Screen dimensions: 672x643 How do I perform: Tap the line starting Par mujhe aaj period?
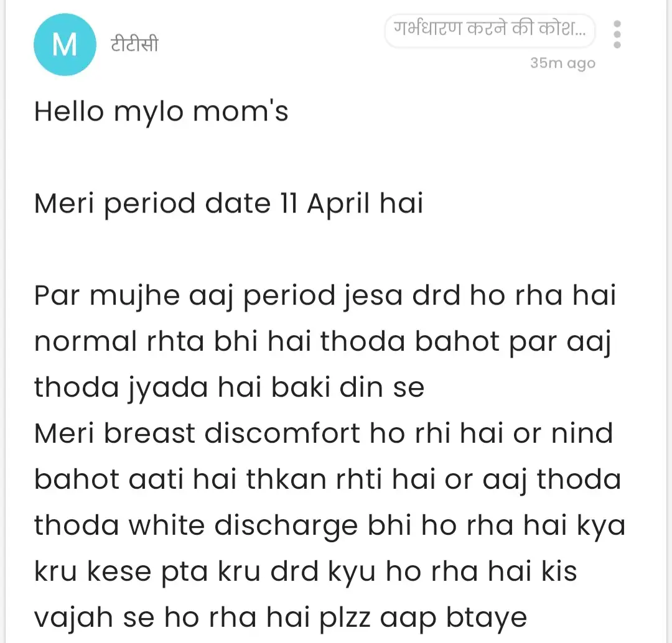click(325, 295)
